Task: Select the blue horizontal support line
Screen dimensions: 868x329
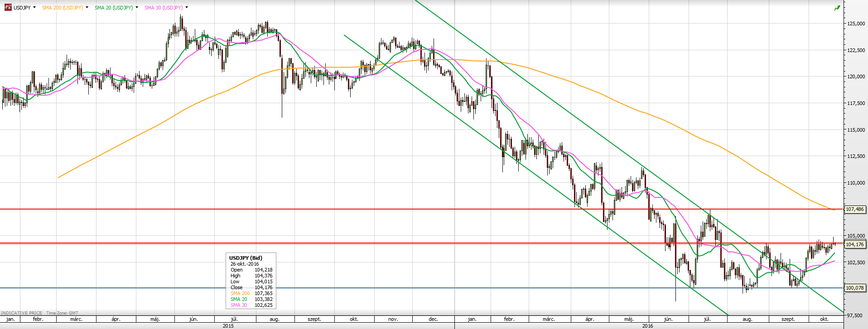Action: pyautogui.click(x=136, y=288)
